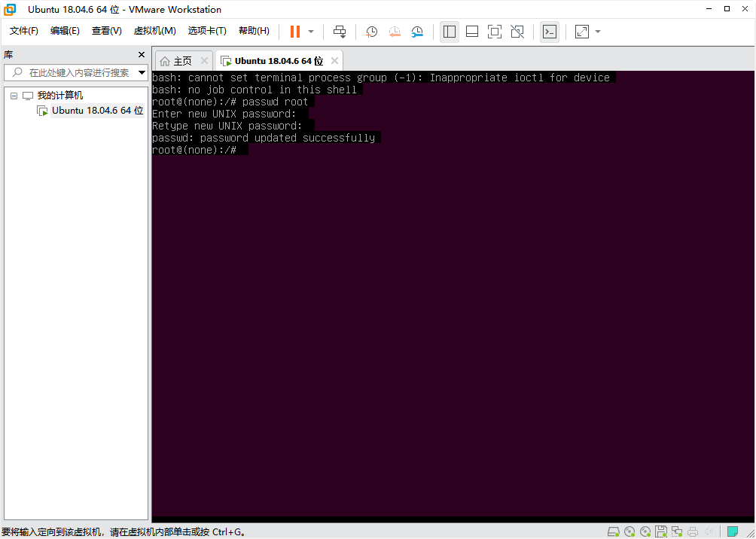Image resolution: width=756 pixels, height=539 pixels.
Task: Close the 主页 tab
Action: [x=204, y=61]
